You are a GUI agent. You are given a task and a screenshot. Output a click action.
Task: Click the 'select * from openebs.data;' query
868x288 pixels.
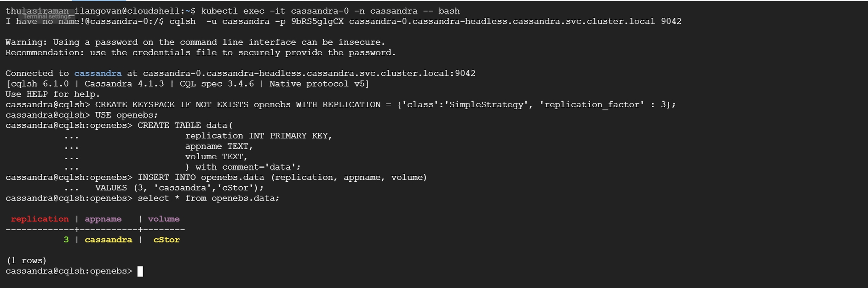[x=208, y=198]
